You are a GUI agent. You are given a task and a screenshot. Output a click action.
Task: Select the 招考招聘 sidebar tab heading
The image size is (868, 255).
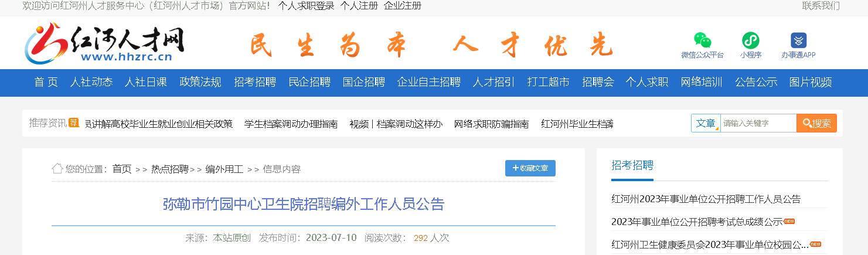[632, 165]
